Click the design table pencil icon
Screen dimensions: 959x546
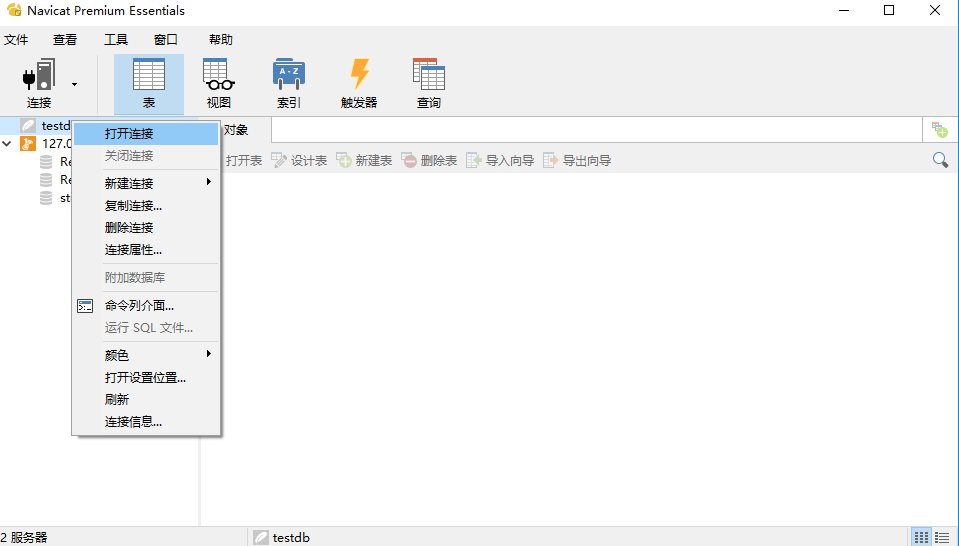[279, 160]
